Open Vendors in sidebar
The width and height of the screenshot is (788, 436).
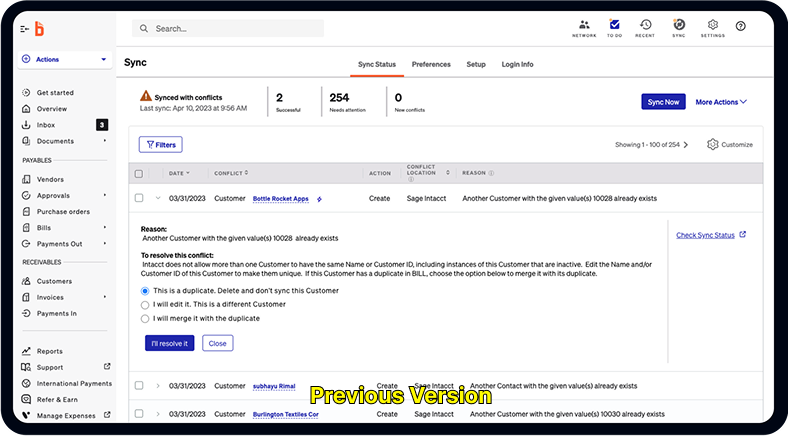tap(50, 179)
